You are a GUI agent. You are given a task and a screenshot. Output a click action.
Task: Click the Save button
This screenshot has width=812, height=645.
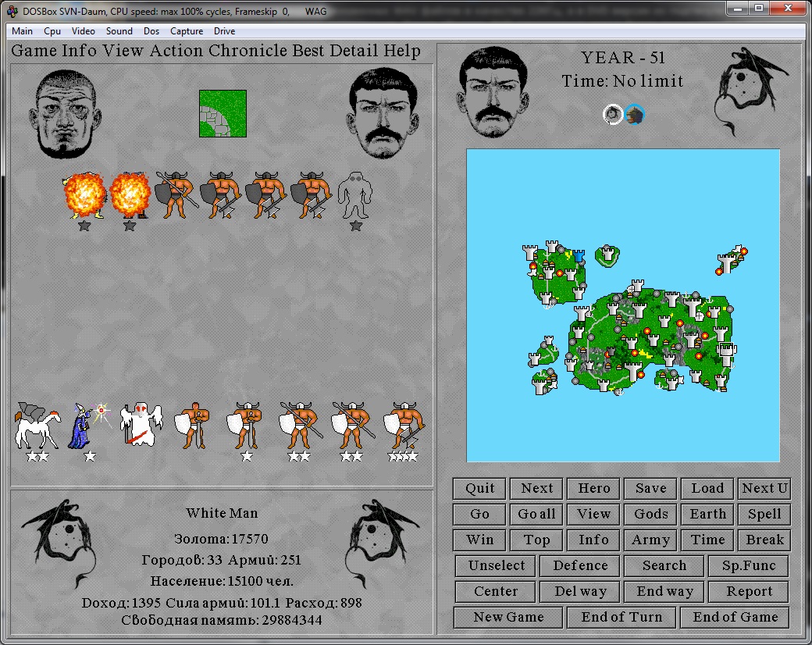click(x=650, y=489)
